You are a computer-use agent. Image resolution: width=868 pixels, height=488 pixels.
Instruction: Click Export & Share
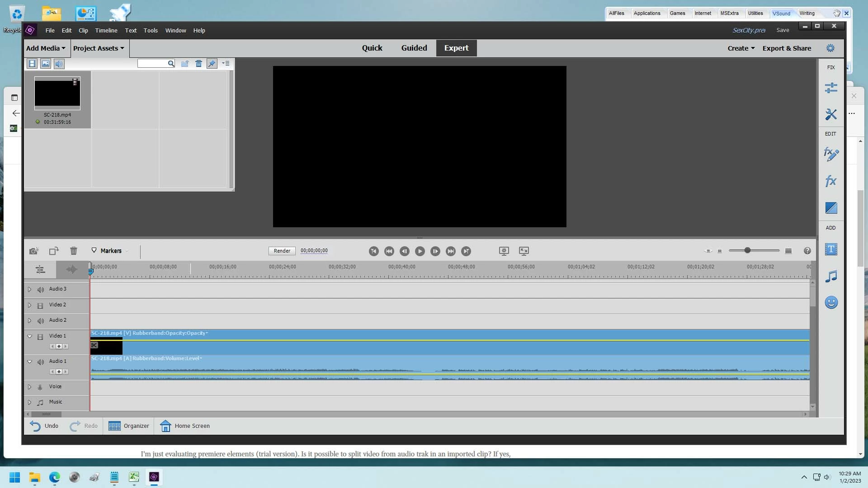(x=787, y=48)
